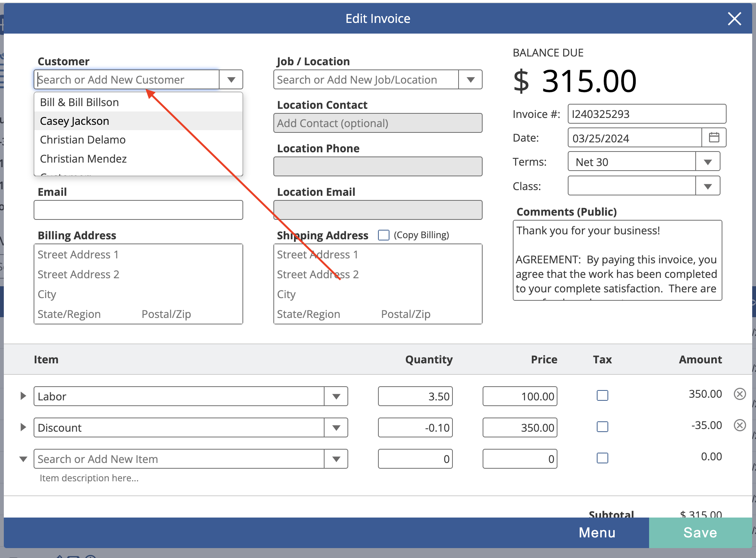Click the Email input field

(x=138, y=210)
